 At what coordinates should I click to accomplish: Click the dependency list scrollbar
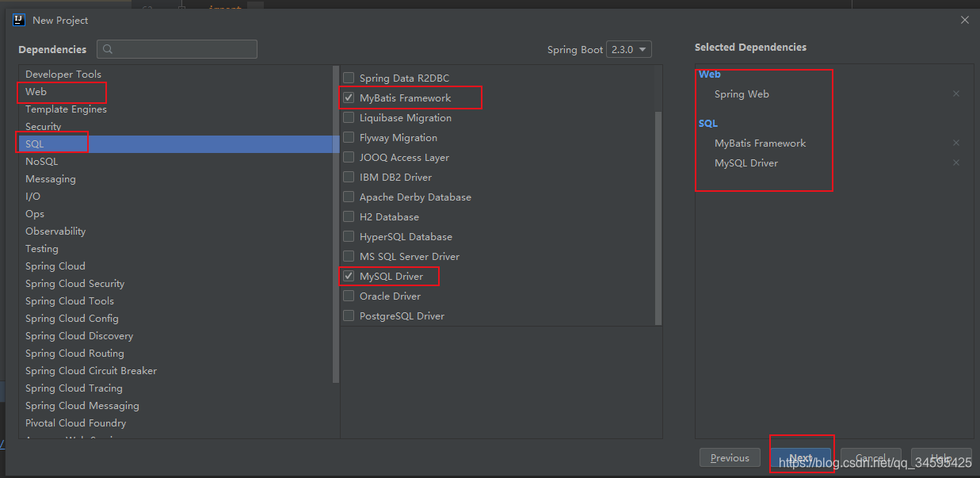tap(658, 218)
